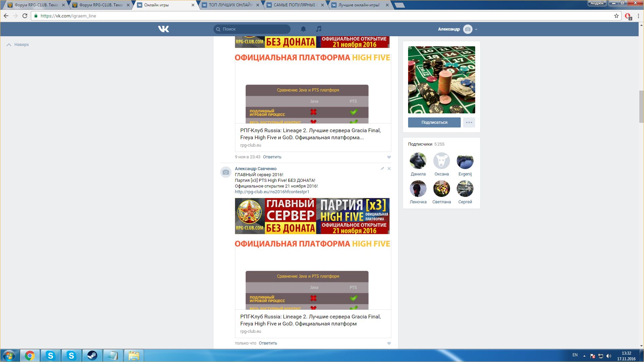Viewport: 644px width, 362px height.
Task: Open the three-dots group actions menu
Action: click(469, 122)
